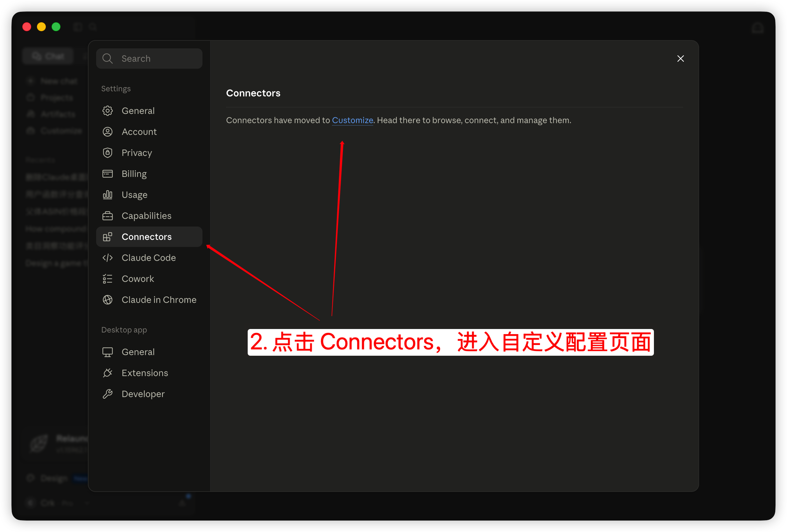The height and width of the screenshot is (532, 787).
Task: Open Desktop app General settings
Action: click(149, 352)
